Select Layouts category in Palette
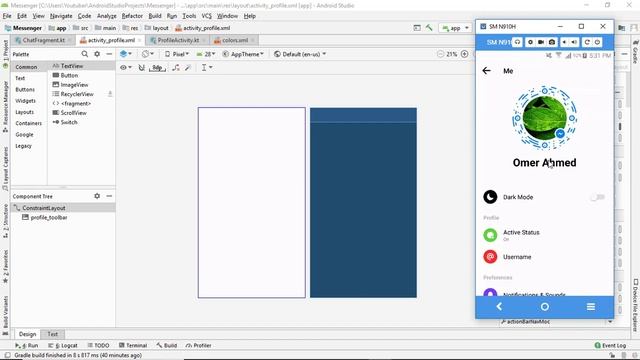Viewport: 640px width, 360px height. point(24,112)
